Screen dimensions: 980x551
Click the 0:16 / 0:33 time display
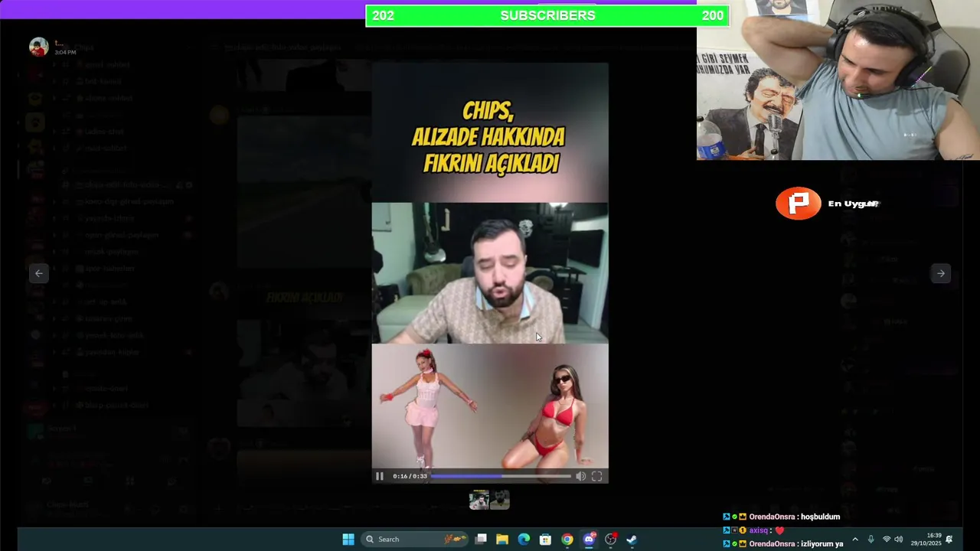tap(410, 476)
